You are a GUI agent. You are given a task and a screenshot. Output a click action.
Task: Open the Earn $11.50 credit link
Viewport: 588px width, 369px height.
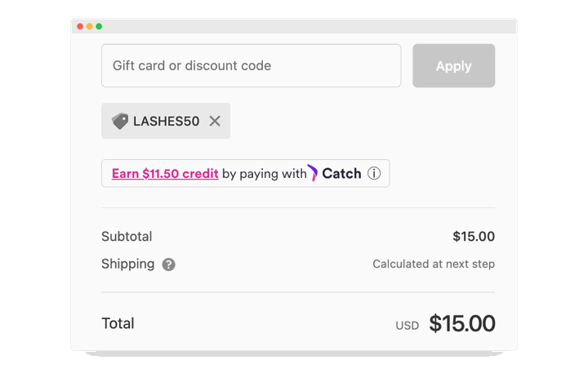point(165,174)
